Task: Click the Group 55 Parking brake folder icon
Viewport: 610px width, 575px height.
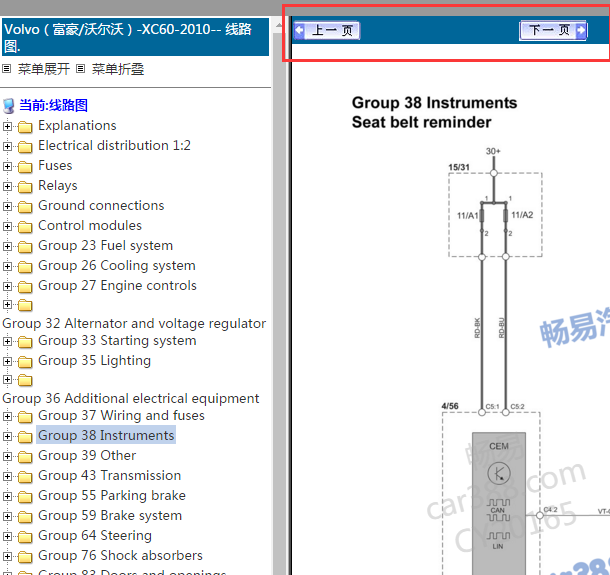Action: click(25, 497)
